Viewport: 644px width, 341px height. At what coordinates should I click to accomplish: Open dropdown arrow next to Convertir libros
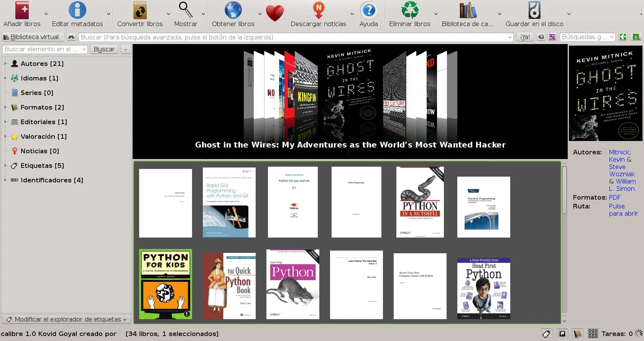168,14
